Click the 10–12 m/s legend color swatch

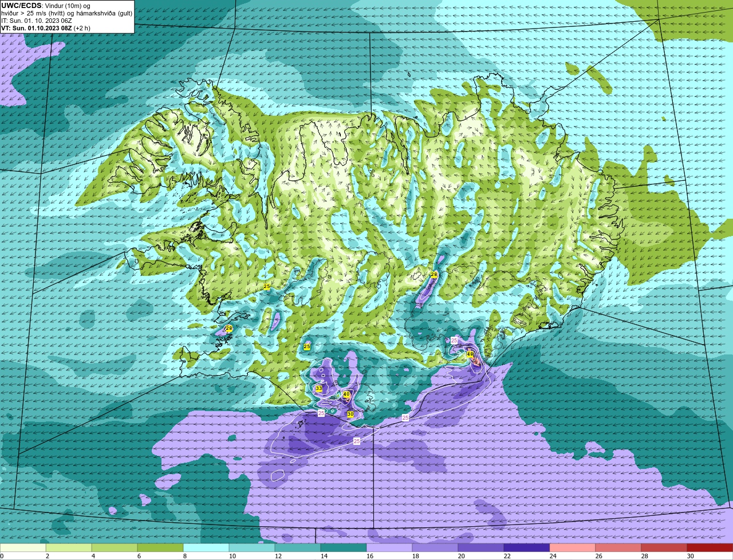[x=252, y=548]
